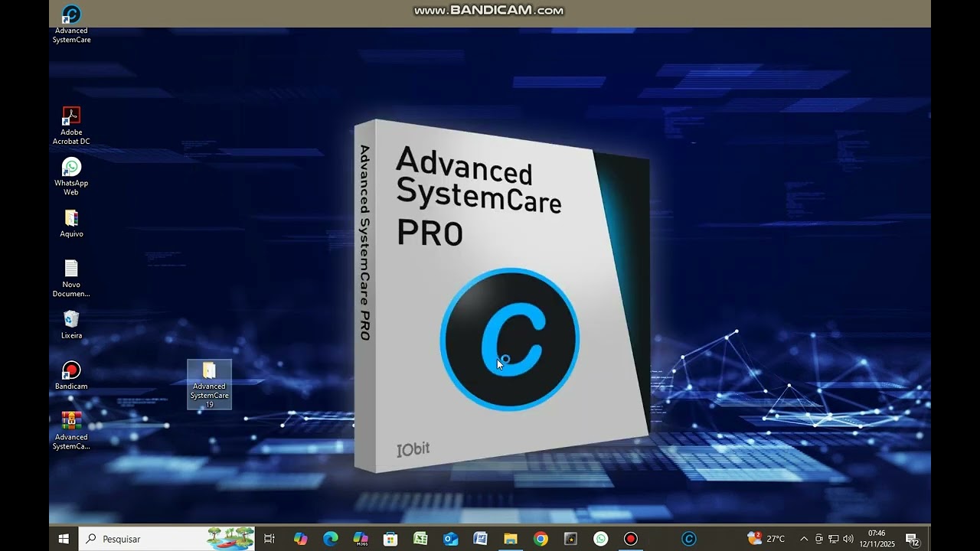Open the Lixeira recycle bin
The width and height of the screenshot is (980, 551).
point(71,324)
